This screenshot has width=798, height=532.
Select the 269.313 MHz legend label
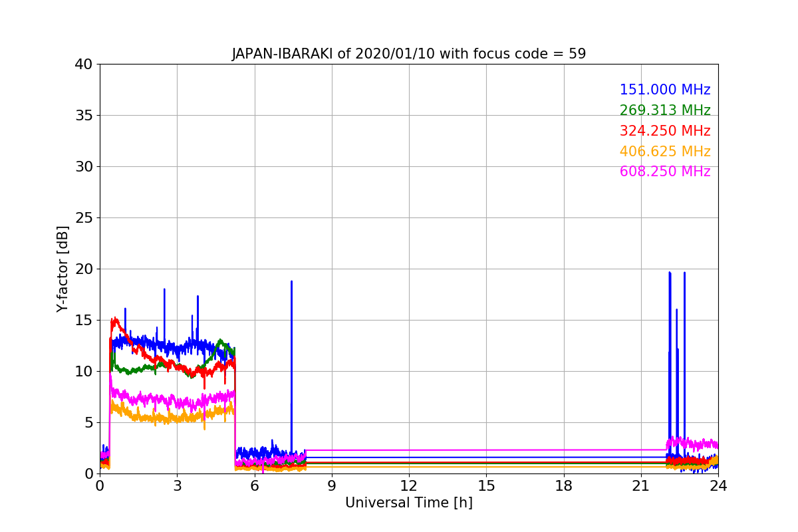[x=665, y=110]
